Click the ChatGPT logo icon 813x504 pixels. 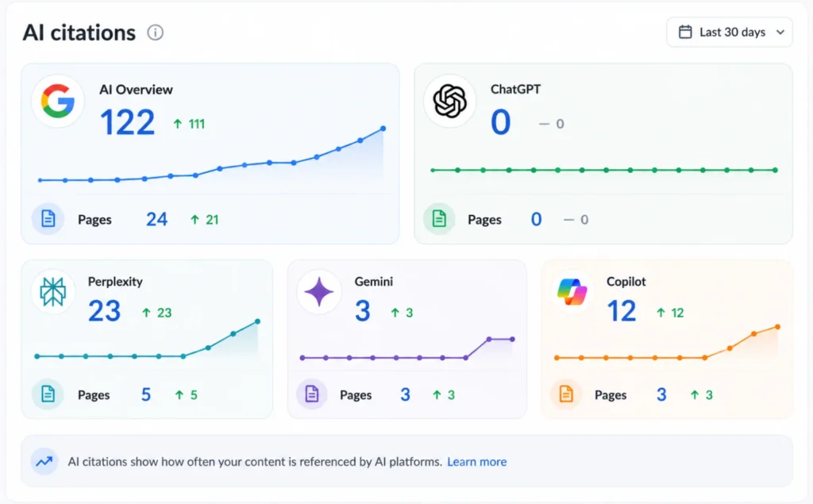[449, 101]
